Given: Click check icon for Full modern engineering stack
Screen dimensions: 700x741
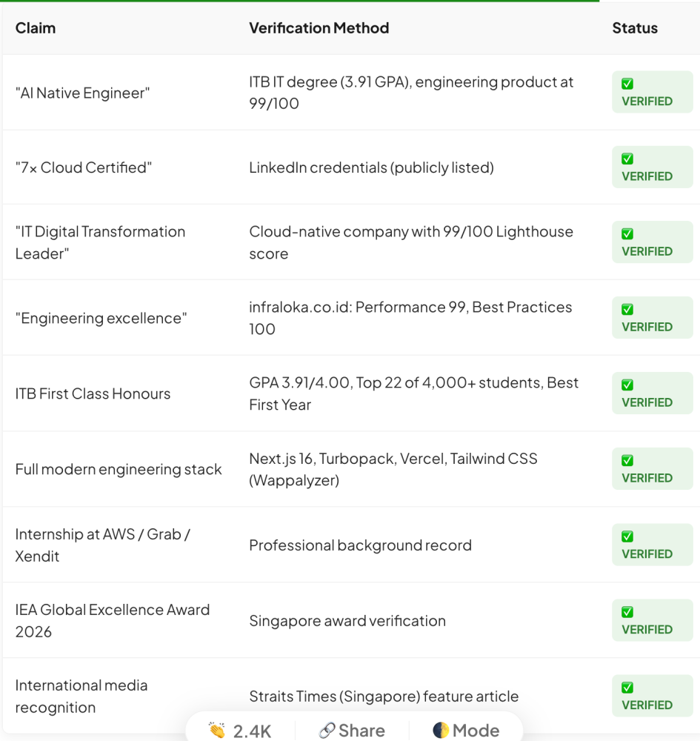Looking at the screenshot, I should click(627, 461).
